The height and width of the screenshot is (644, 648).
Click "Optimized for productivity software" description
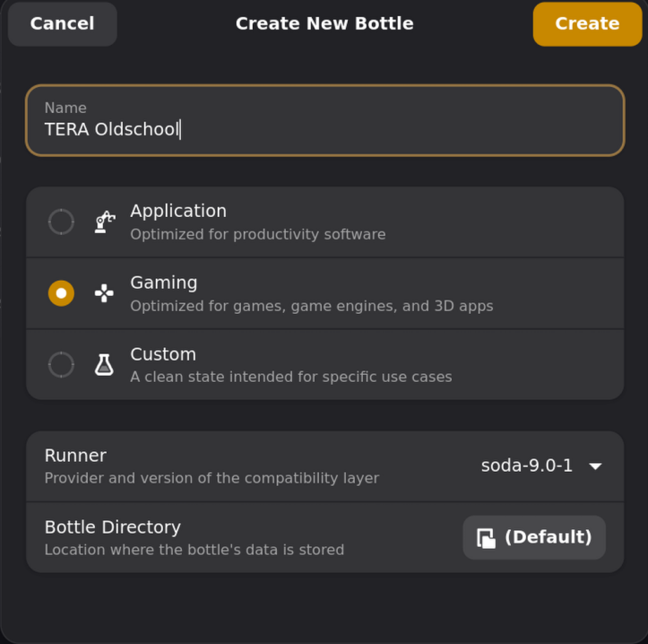[x=258, y=234]
